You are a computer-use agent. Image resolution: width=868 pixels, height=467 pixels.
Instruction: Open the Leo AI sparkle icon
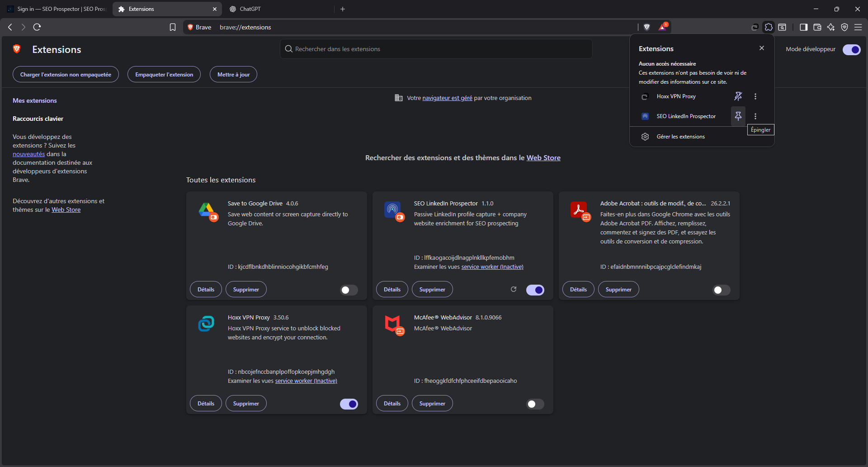831,27
